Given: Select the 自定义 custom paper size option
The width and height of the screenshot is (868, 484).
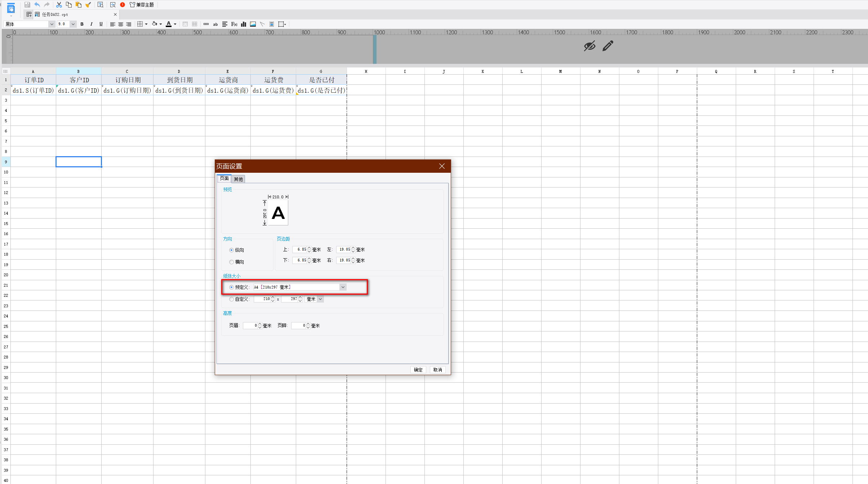Looking at the screenshot, I should coord(232,299).
